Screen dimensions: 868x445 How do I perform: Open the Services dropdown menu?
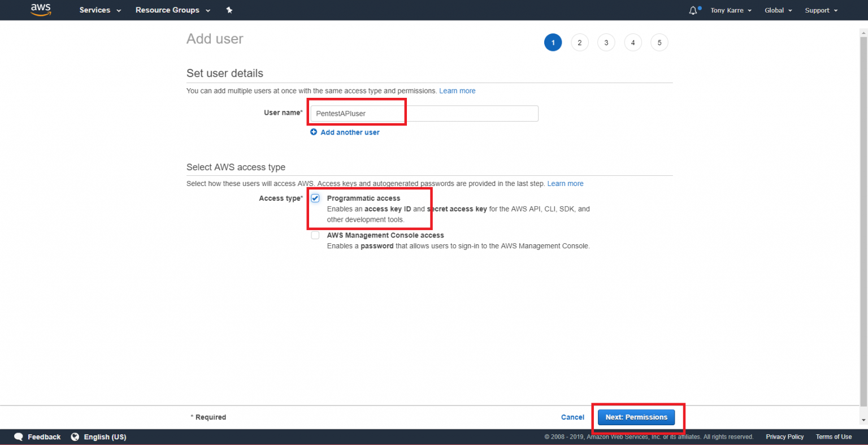[100, 10]
